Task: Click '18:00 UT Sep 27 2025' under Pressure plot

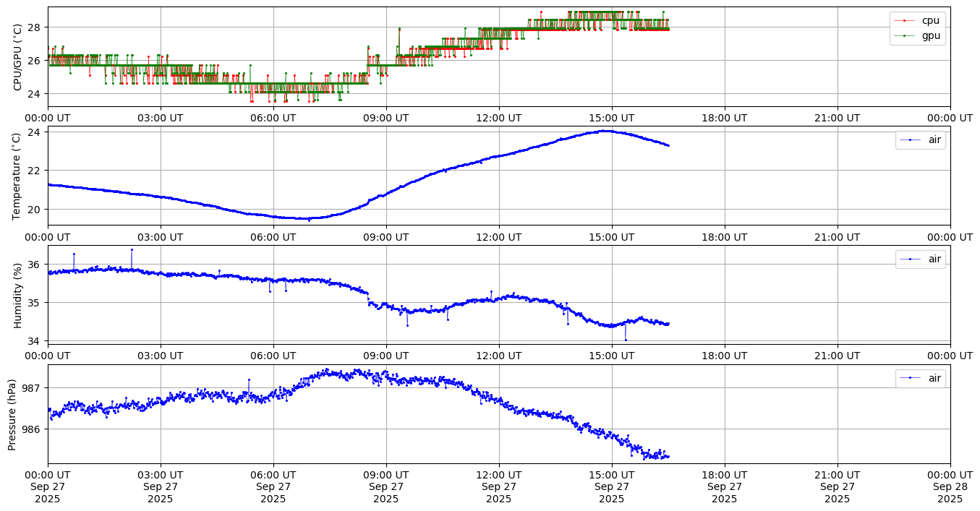Action: (x=725, y=486)
